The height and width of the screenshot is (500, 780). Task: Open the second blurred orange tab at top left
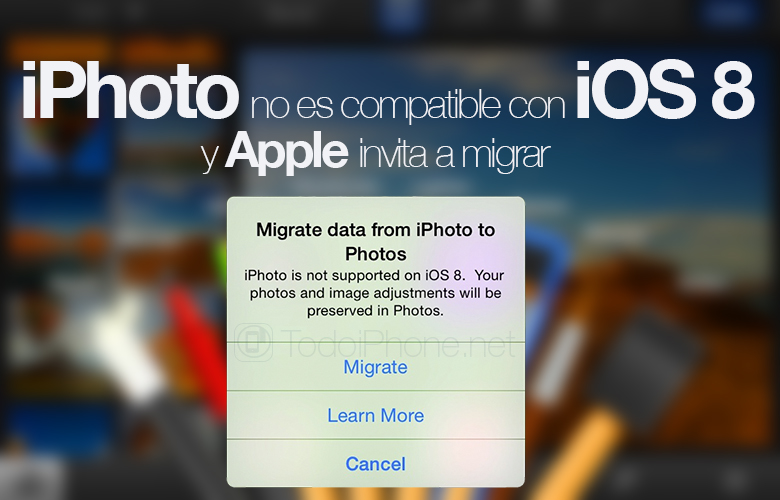tap(169, 50)
